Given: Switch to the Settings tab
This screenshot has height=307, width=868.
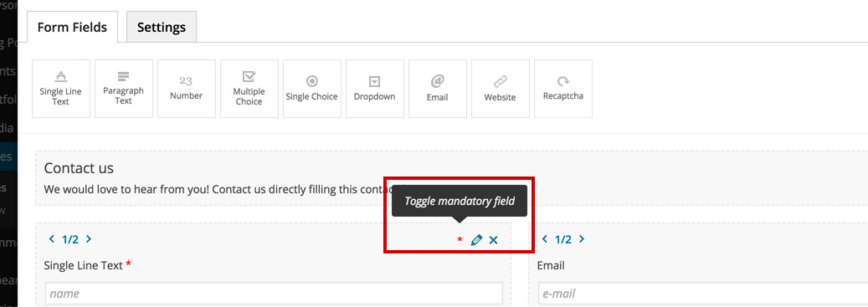Looking at the screenshot, I should click(161, 27).
